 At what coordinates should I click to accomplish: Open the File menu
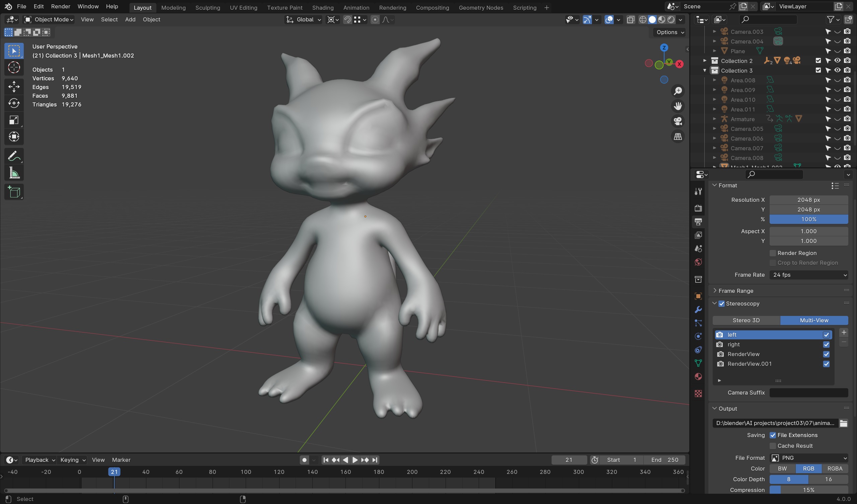(21, 6)
